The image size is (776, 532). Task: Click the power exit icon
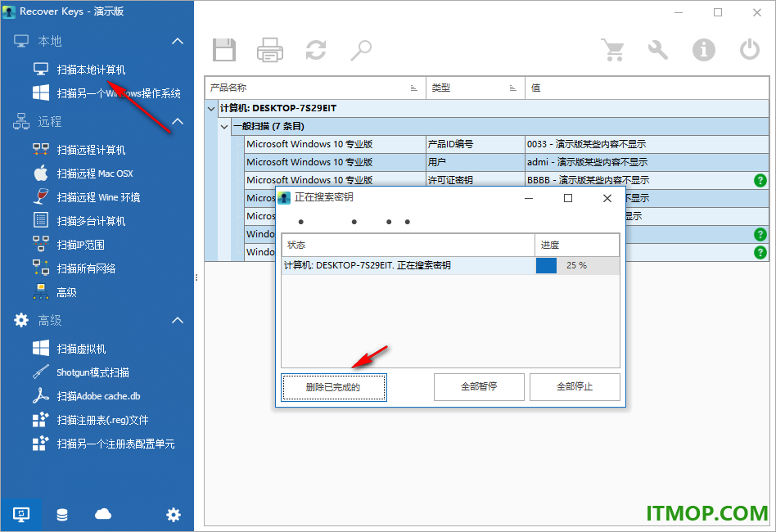point(749,50)
